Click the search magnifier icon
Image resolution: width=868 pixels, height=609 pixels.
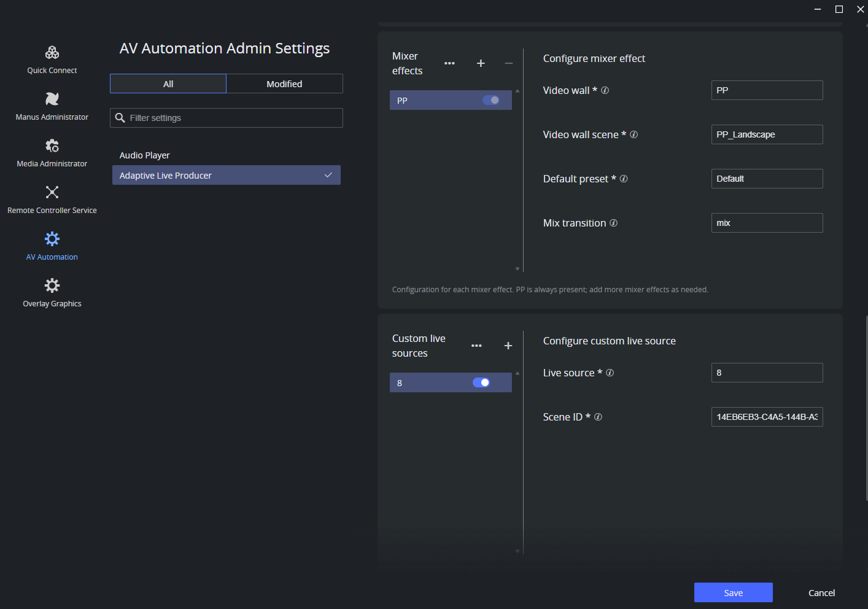[x=120, y=118]
